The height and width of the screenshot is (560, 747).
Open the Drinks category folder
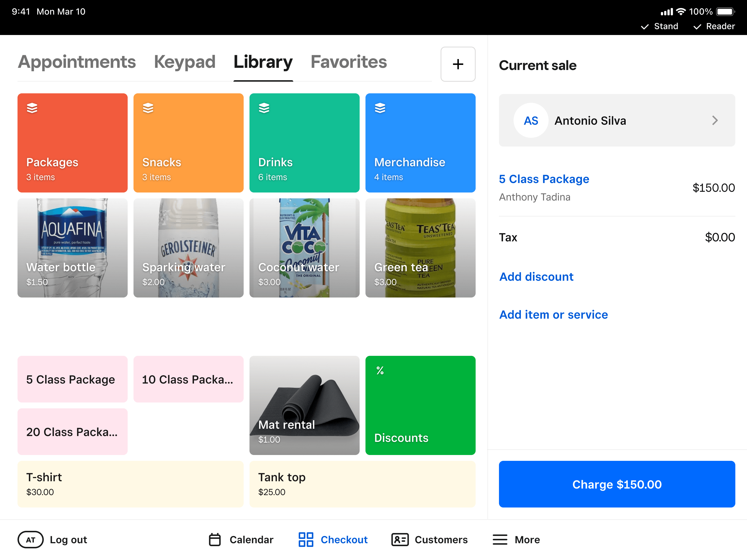(304, 143)
